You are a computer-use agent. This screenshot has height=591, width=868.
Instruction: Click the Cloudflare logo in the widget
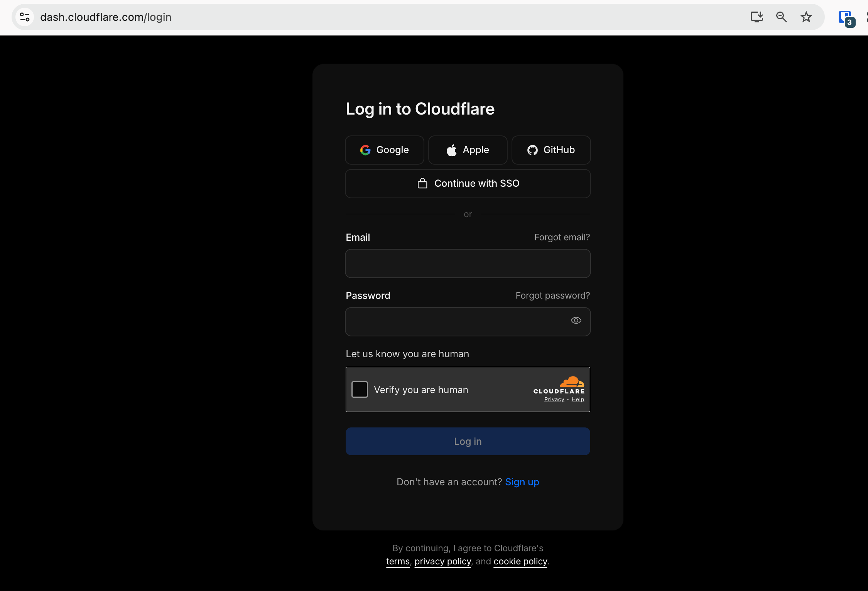coord(559,385)
